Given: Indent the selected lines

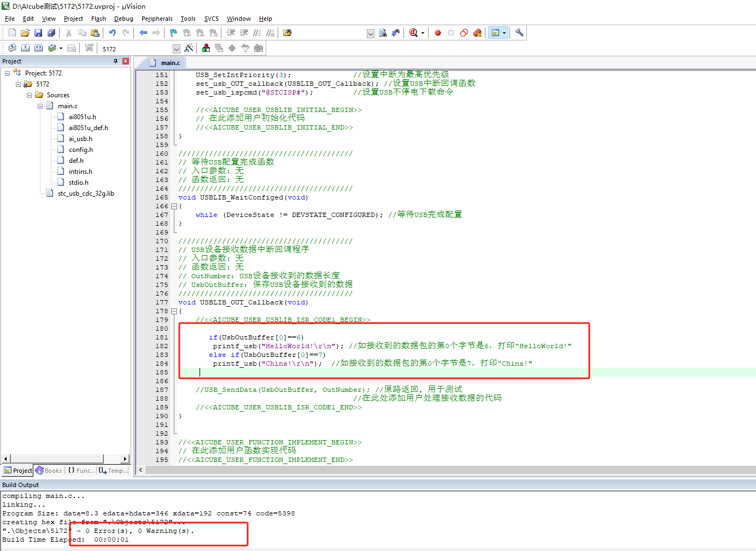Looking at the screenshot, I should (x=231, y=33).
